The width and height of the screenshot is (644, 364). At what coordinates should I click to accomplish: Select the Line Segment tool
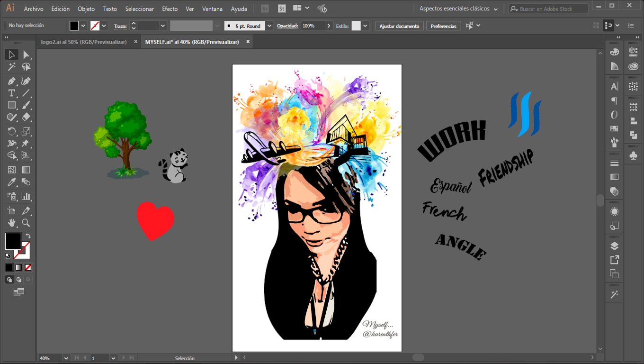click(26, 93)
